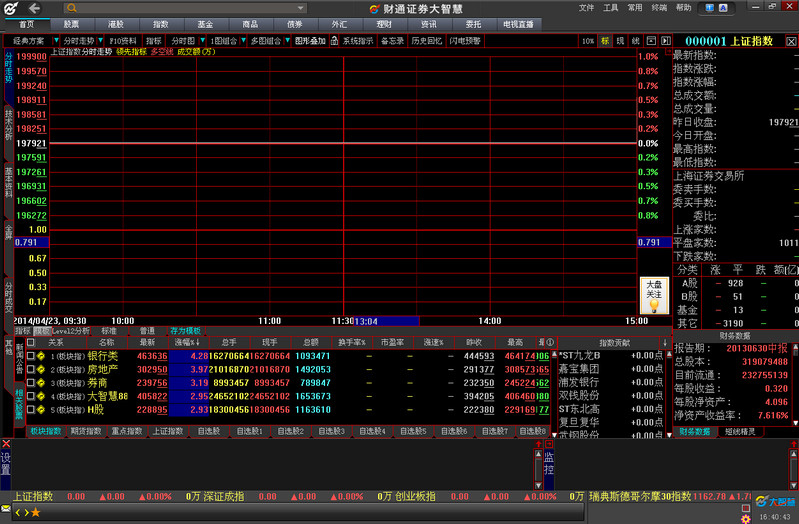The width and height of the screenshot is (799, 524).
Task: Click the 大智慧 logo at bottom-right
Action: [775, 502]
